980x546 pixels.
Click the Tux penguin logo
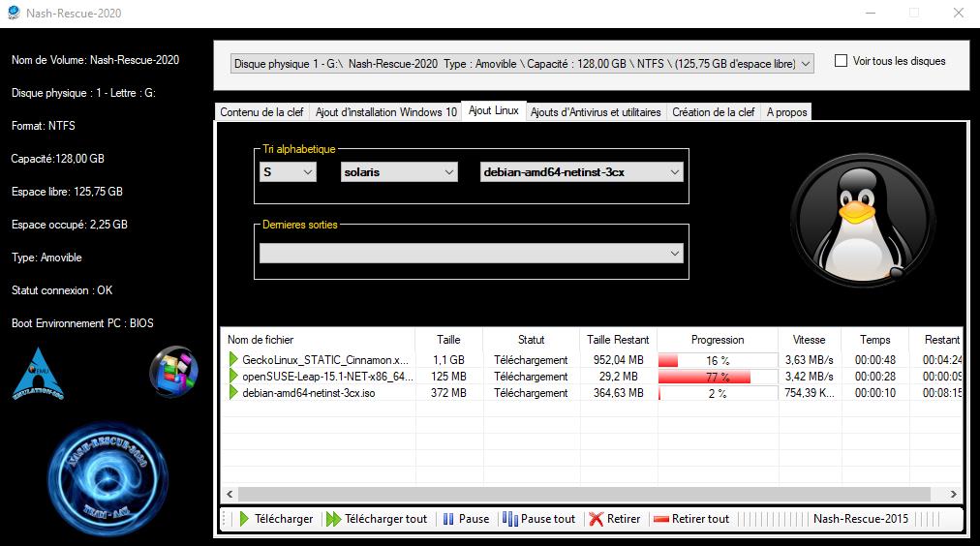click(x=863, y=220)
